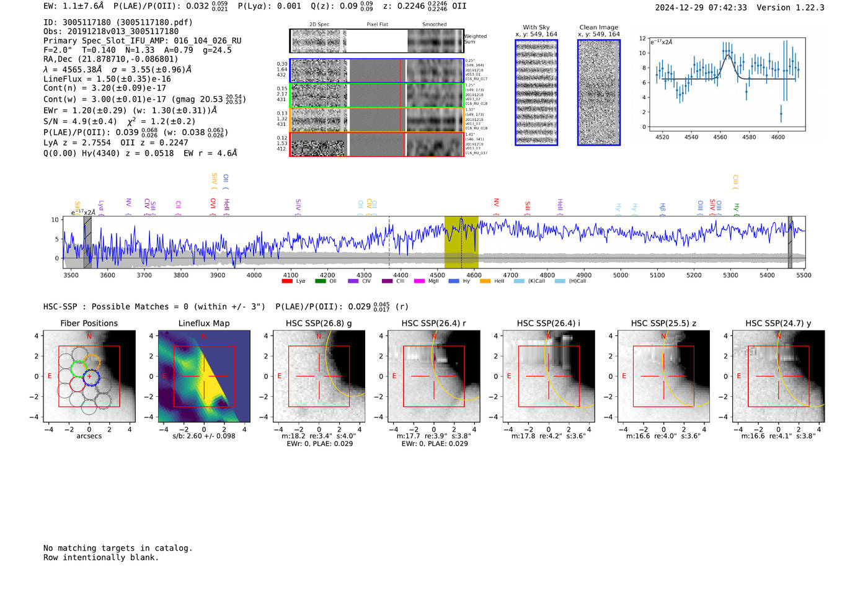868x591 pixels.
Task: Click the green OII legend swatch
Action: (x=320, y=281)
